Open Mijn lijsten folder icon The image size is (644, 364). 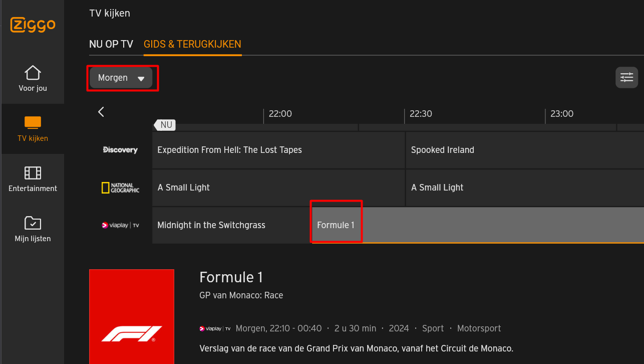coord(33,223)
